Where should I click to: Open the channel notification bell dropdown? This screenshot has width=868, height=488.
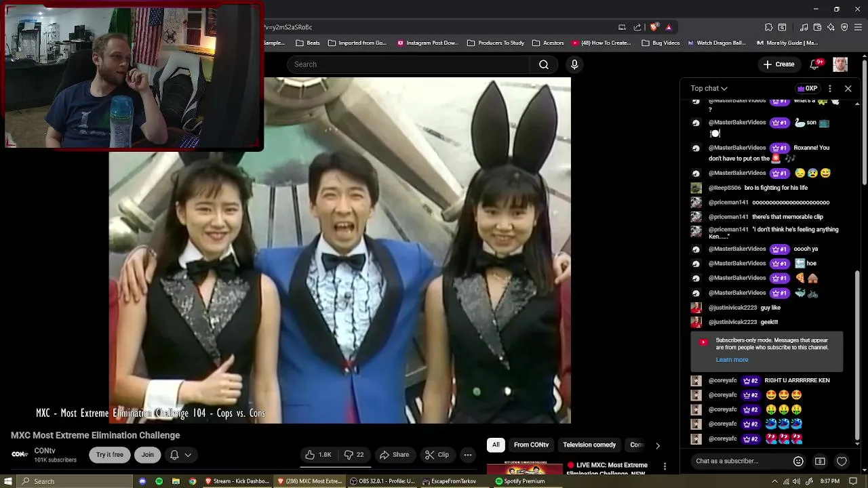tap(180, 455)
